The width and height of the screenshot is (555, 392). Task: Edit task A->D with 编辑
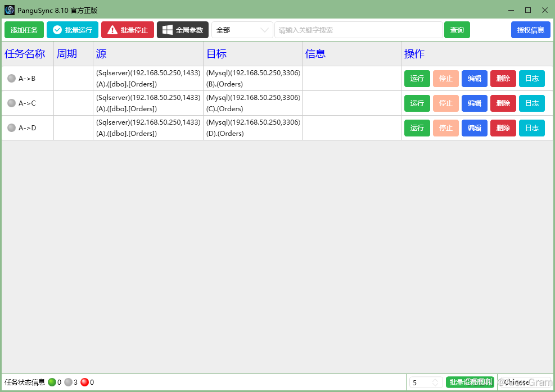tap(475, 128)
